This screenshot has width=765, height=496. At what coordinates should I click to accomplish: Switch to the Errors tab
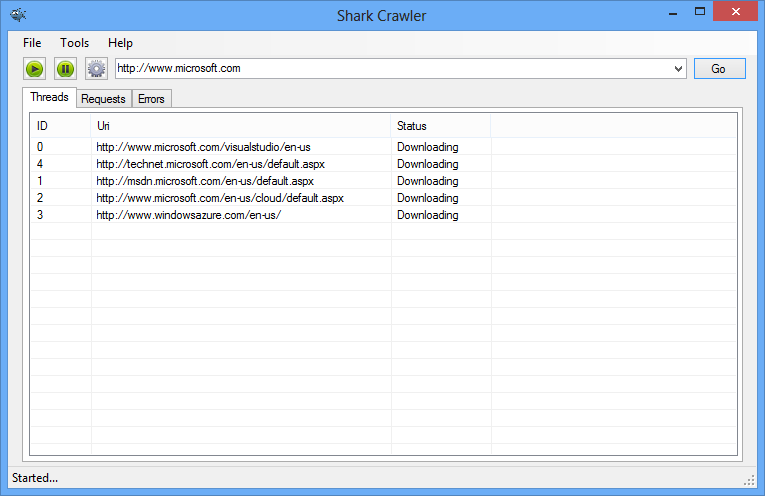(151, 99)
